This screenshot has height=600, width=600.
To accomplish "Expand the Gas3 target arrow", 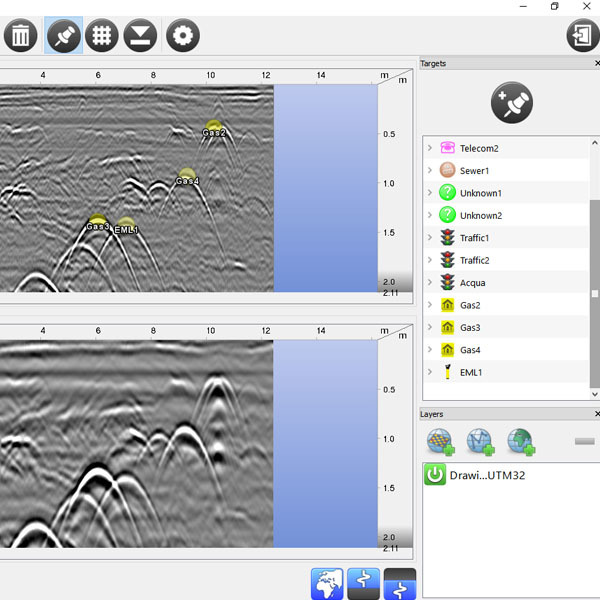I will click(x=430, y=328).
